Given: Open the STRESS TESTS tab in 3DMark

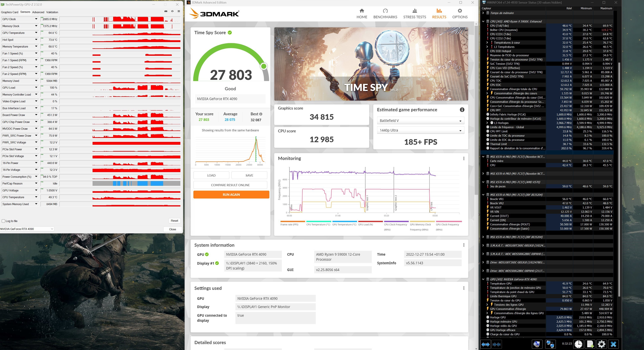Looking at the screenshot, I should click(414, 14).
